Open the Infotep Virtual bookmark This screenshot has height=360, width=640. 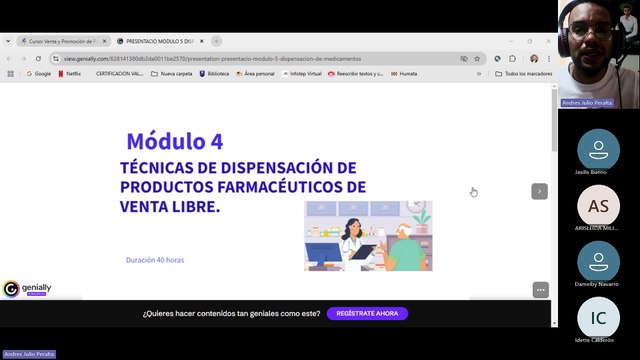(302, 74)
